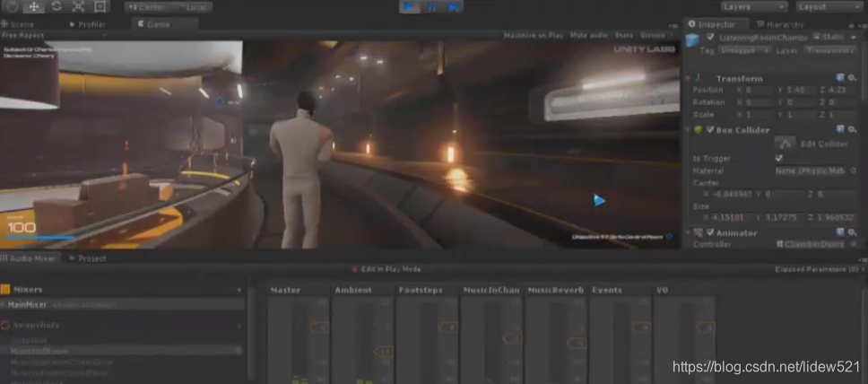The height and width of the screenshot is (384, 868).
Task: Click the Position Z field
Action: click(x=842, y=90)
